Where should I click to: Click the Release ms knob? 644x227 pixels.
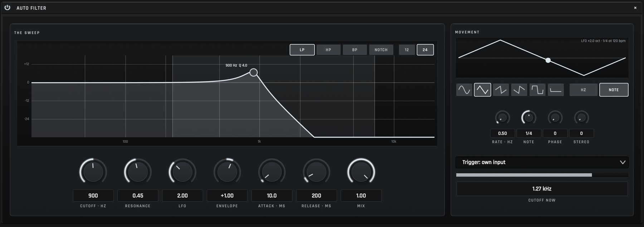(316, 172)
